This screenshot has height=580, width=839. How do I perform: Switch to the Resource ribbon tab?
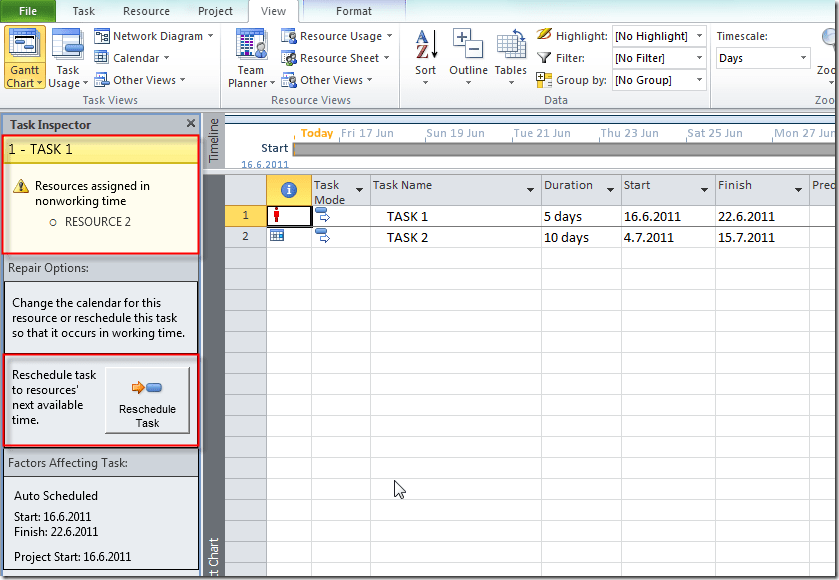point(146,11)
